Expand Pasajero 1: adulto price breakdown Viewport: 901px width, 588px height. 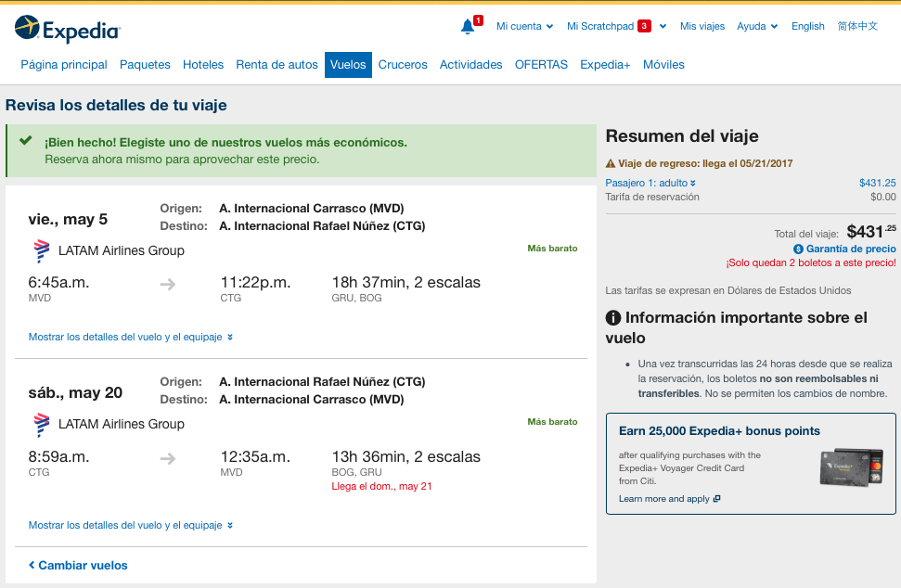click(650, 184)
